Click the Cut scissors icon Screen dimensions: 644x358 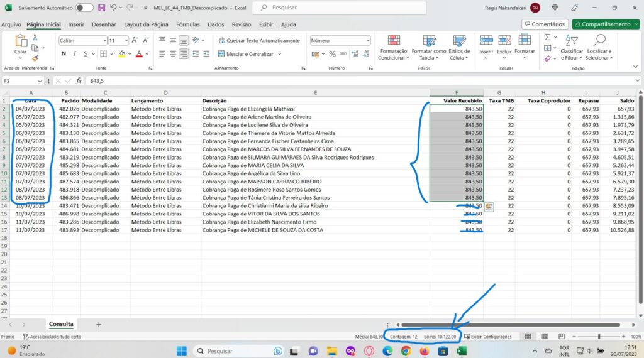[x=35, y=37]
